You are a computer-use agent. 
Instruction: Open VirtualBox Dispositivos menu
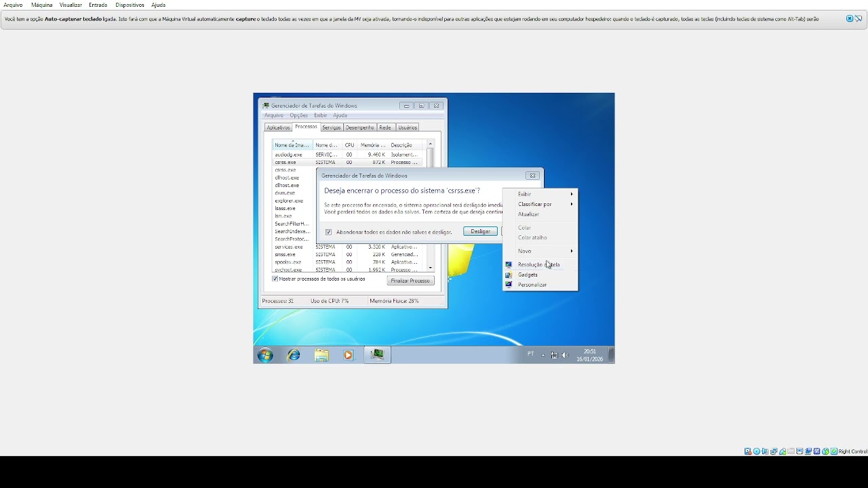[130, 5]
